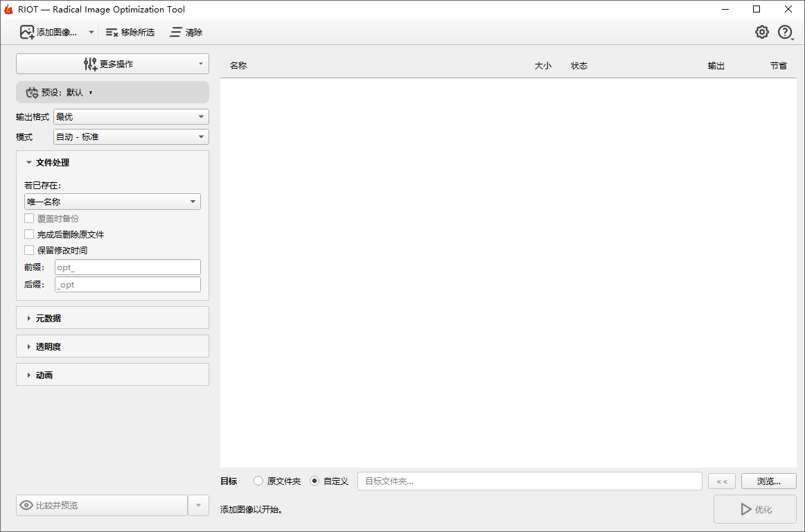Click the Optimize (优化) button

click(755, 509)
